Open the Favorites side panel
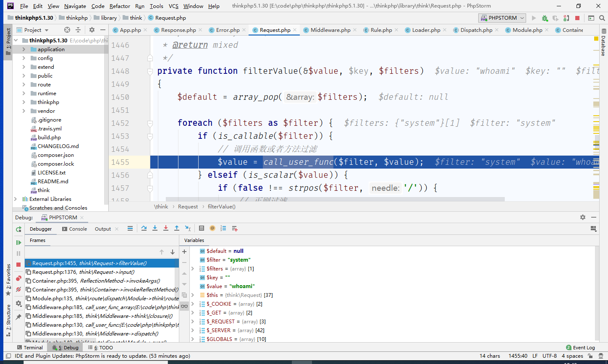Viewport: 608px width, 364px height. tap(8, 280)
